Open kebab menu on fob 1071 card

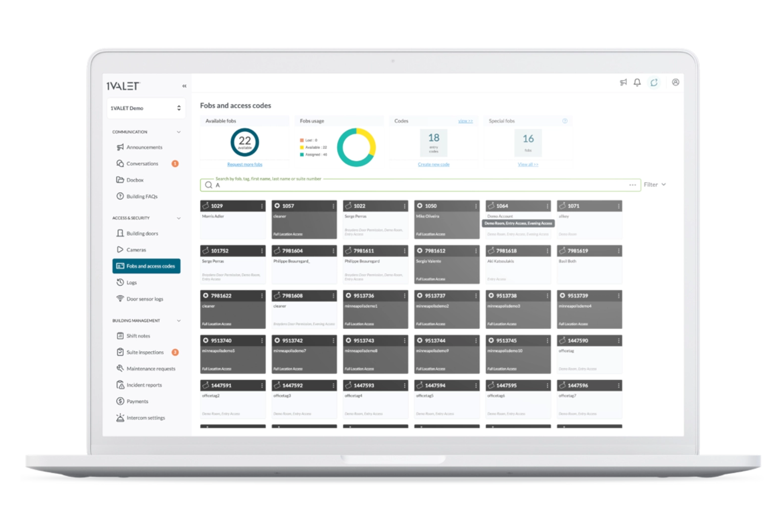click(618, 206)
